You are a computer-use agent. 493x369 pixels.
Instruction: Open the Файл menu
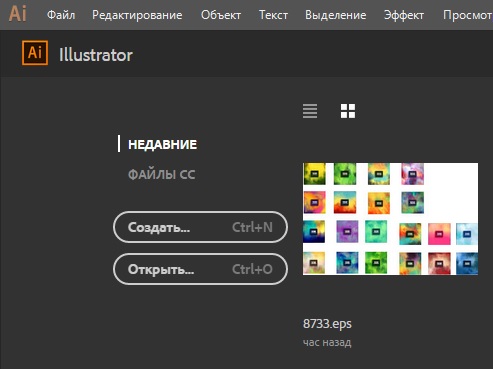point(61,15)
